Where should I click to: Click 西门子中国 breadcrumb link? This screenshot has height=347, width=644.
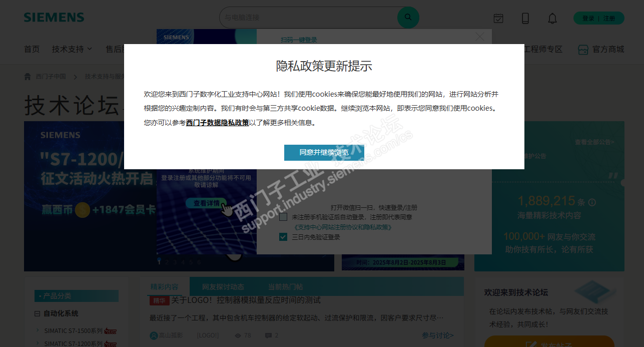click(x=51, y=77)
